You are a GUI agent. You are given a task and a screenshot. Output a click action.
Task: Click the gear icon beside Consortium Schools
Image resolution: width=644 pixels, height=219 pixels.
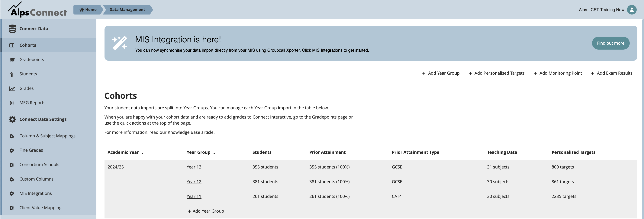[x=12, y=165]
